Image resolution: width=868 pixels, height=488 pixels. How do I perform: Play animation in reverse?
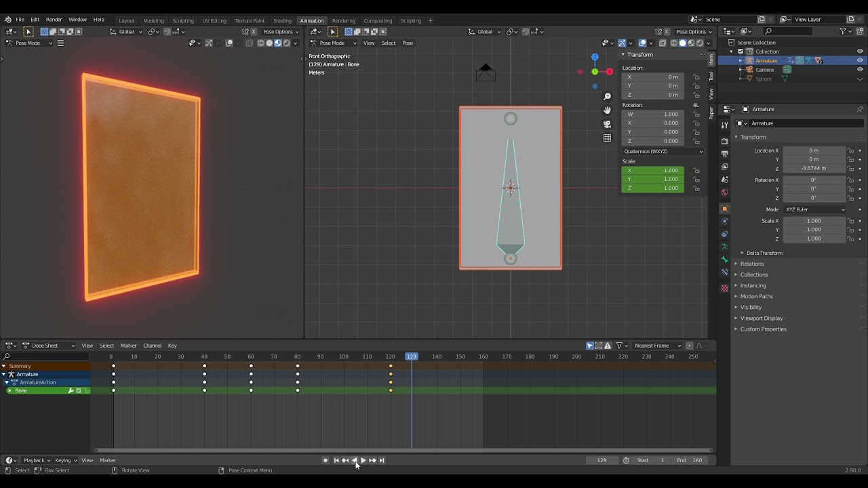click(354, 460)
